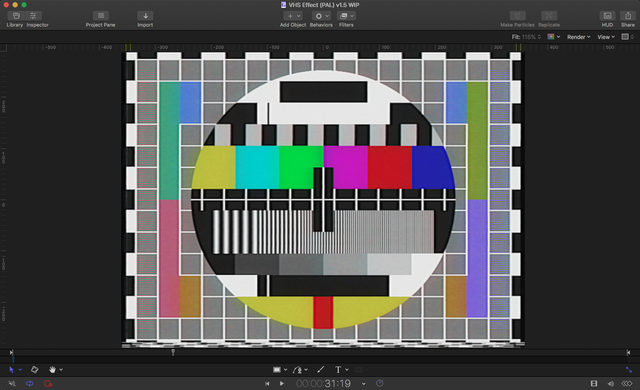Open the color channels pop-up menu
Image resolution: width=640 pixels, height=390 pixels.
coord(553,37)
